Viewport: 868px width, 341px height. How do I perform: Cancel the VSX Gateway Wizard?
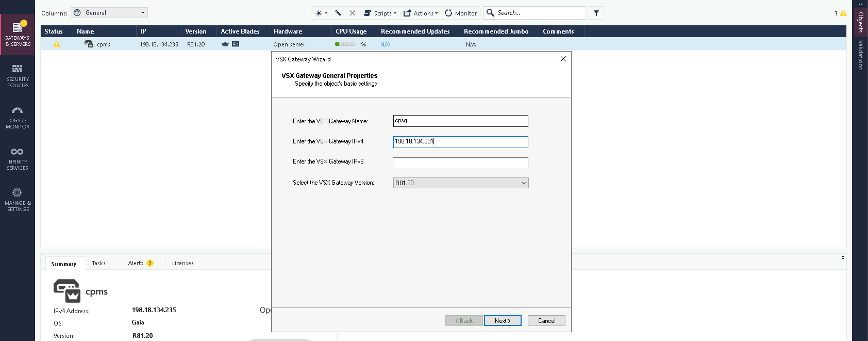click(546, 321)
